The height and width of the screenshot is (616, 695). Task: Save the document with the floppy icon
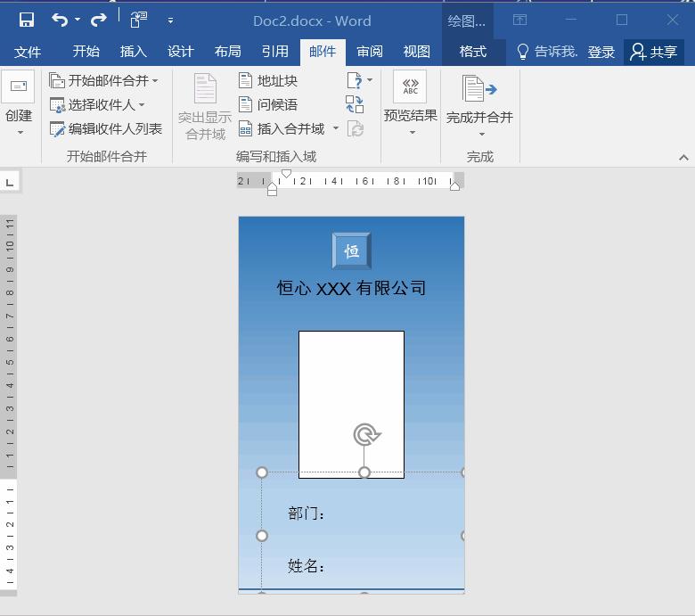27,20
